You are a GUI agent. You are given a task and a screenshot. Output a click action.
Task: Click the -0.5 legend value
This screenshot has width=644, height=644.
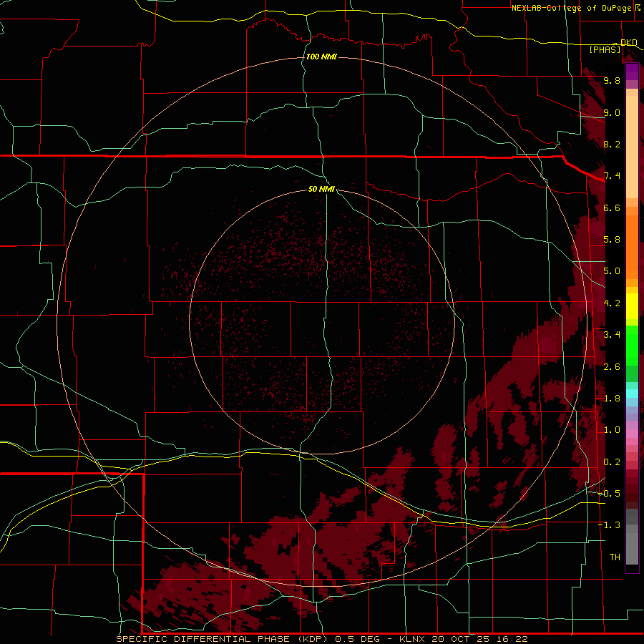tap(610, 494)
